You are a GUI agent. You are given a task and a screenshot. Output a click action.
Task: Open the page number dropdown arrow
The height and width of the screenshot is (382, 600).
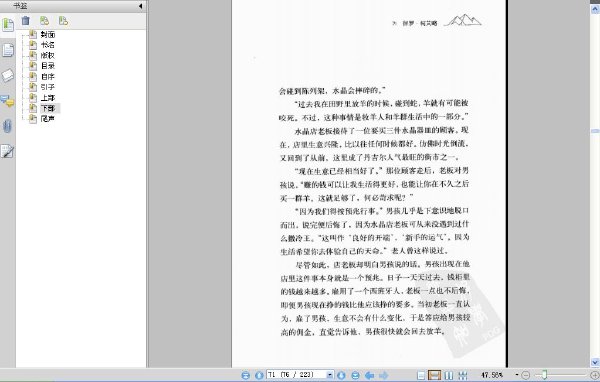click(x=330, y=375)
